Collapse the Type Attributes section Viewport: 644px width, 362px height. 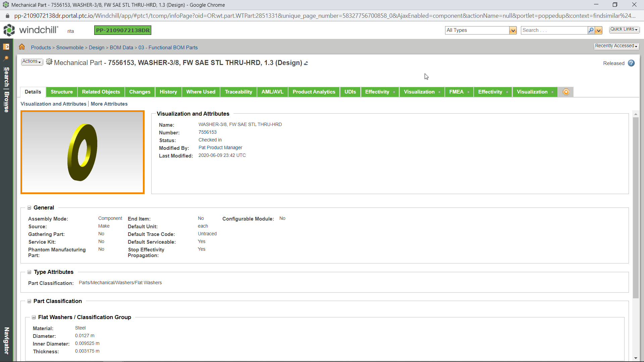click(x=30, y=272)
